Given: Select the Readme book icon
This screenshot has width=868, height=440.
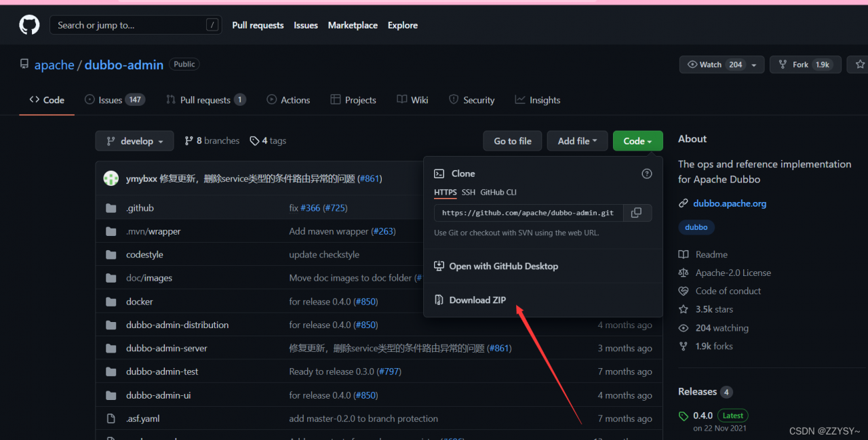Looking at the screenshot, I should tap(684, 255).
